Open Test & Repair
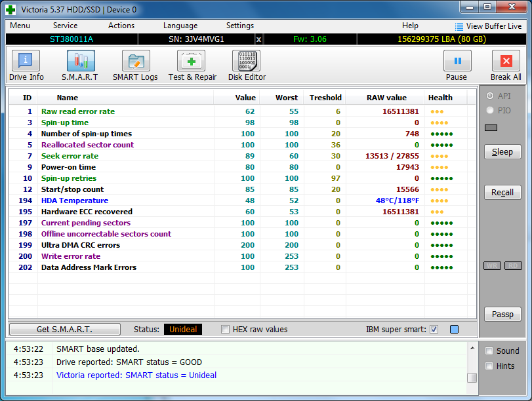Viewport: 532px width, 401px height. (x=192, y=66)
